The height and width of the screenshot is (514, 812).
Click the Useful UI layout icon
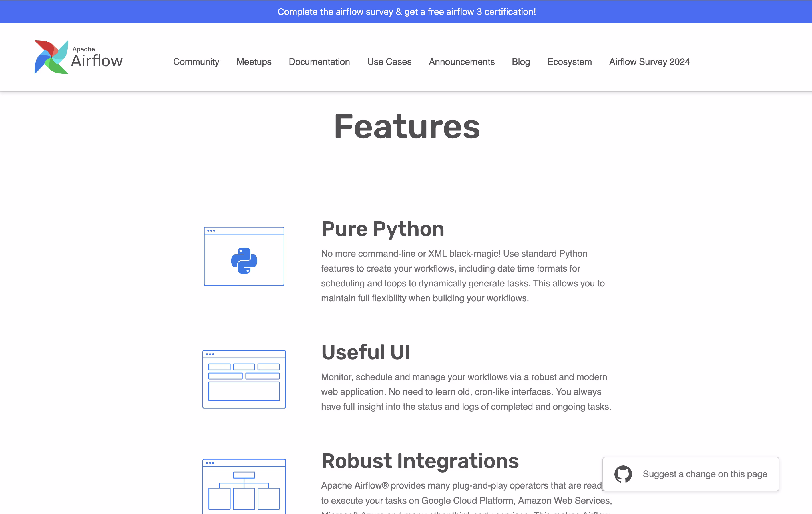pos(244,379)
